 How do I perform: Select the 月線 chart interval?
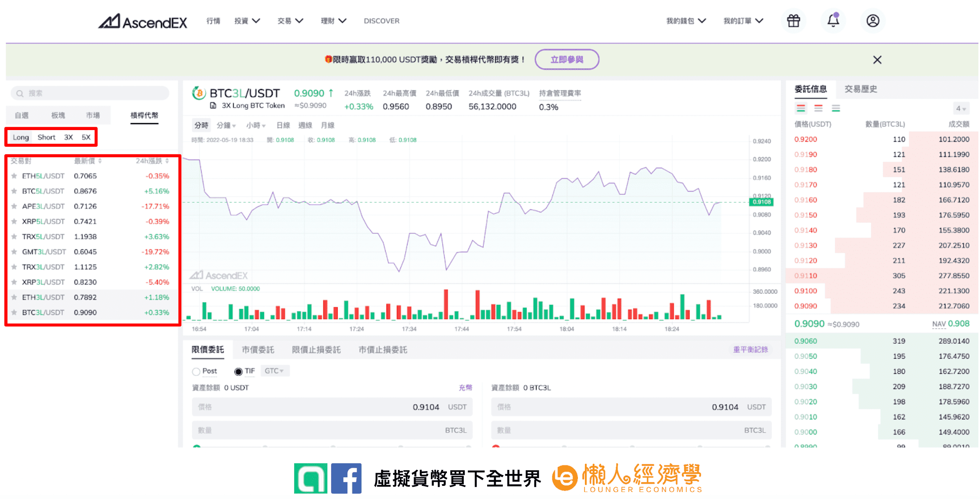point(327,126)
